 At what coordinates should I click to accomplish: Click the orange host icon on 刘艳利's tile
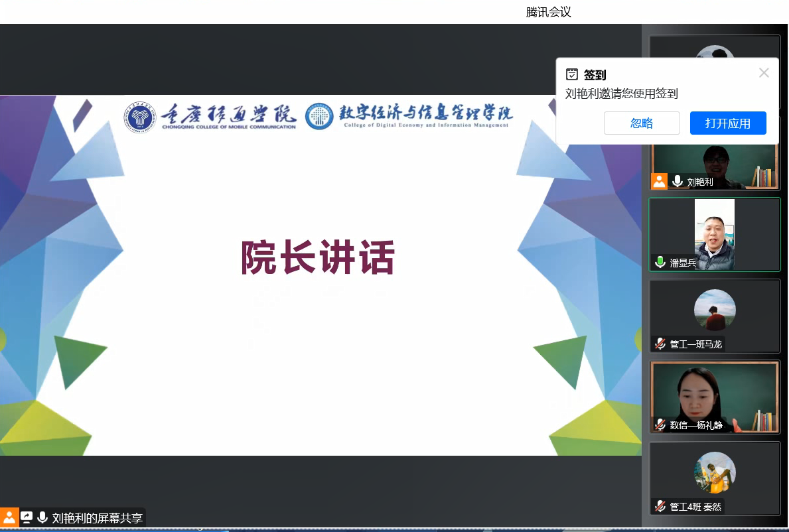coord(659,181)
